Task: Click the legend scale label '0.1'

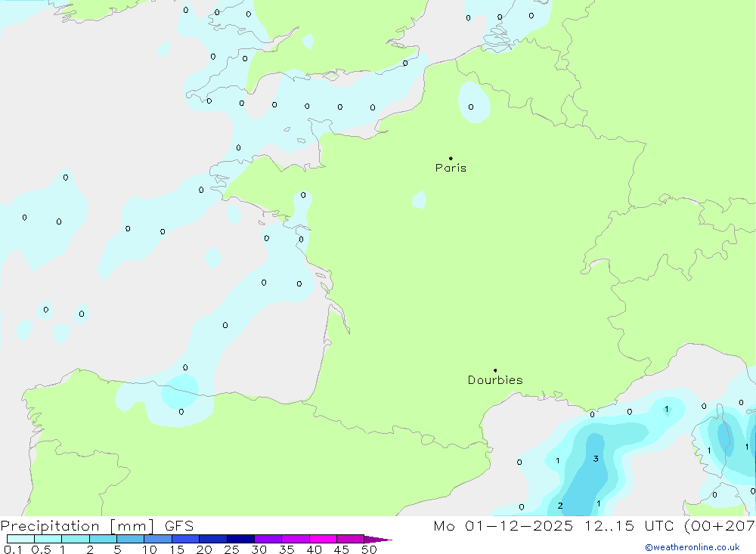Action: click(13, 549)
